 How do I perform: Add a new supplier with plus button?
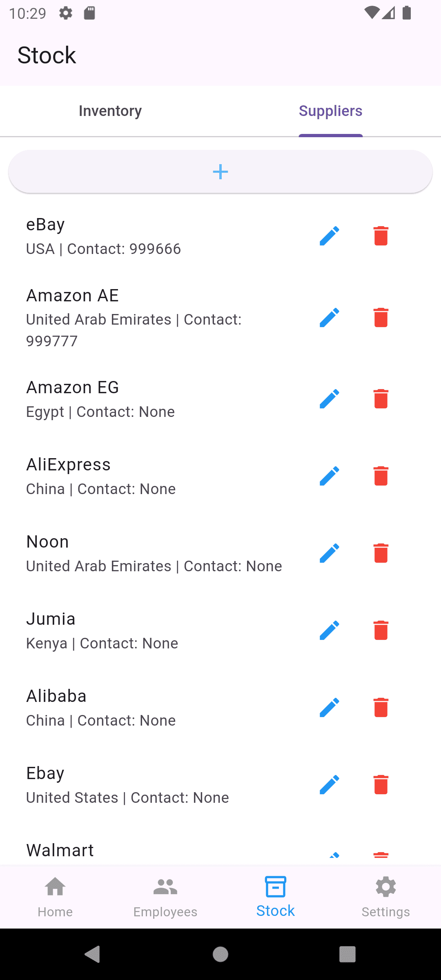(220, 172)
